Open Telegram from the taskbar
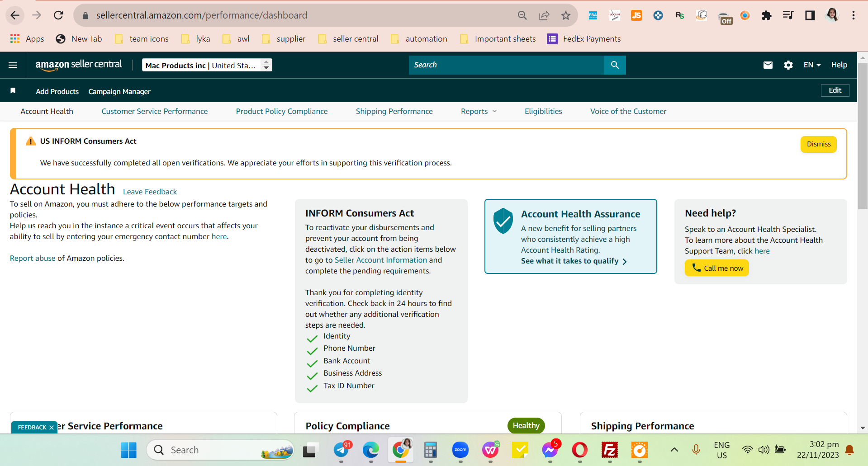This screenshot has height=466, width=868. point(342,450)
